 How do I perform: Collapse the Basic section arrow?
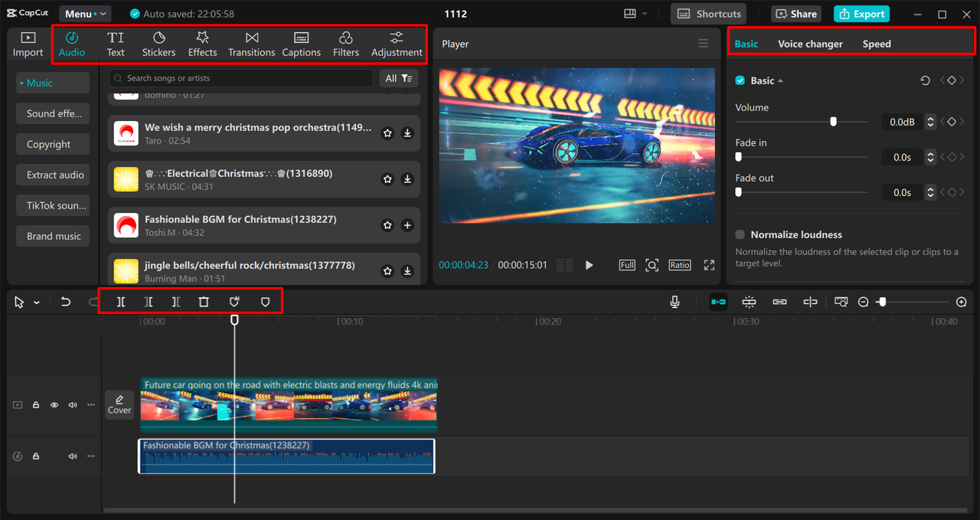tap(780, 80)
